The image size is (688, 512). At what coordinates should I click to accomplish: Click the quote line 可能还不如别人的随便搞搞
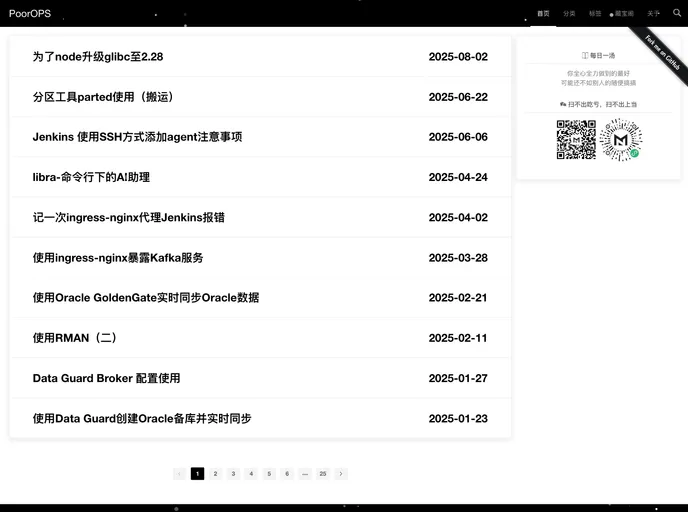(598, 83)
